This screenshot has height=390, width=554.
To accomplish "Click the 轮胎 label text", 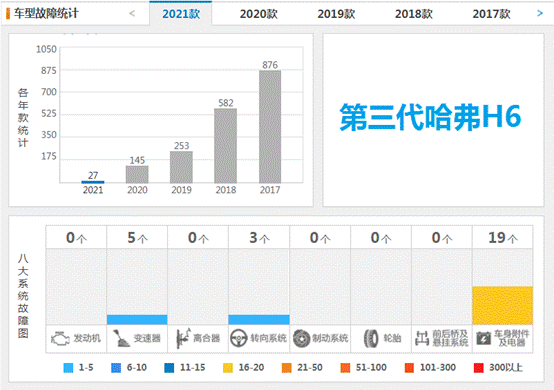I will 392,338.
